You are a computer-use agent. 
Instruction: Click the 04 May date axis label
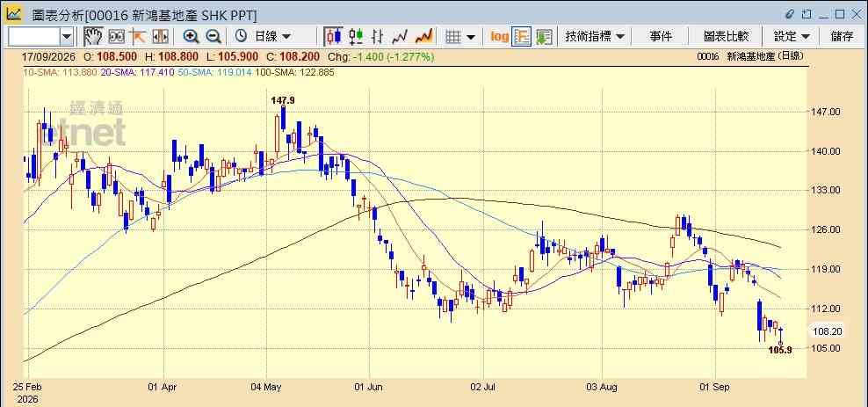coord(266,387)
